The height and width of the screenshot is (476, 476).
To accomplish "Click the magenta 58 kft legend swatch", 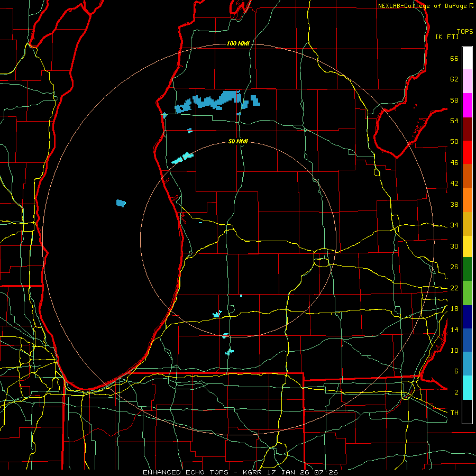I will click(x=467, y=105).
